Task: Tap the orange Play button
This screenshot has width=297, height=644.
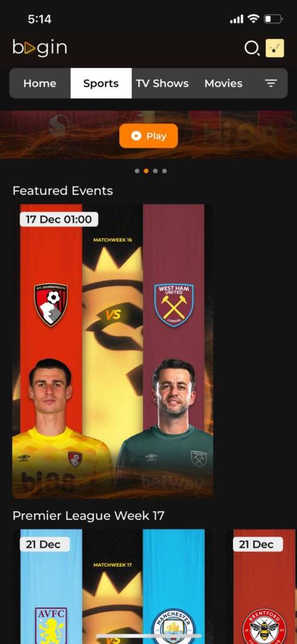Action: point(148,136)
